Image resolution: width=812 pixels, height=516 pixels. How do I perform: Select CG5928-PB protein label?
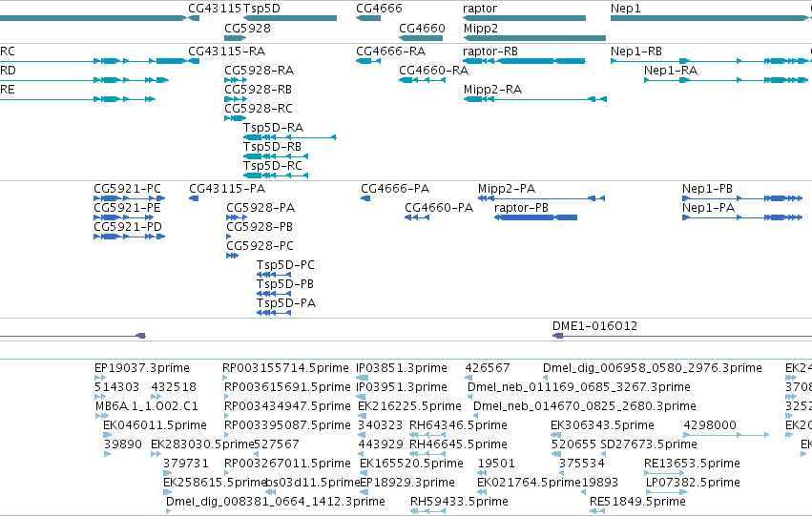[x=260, y=227]
